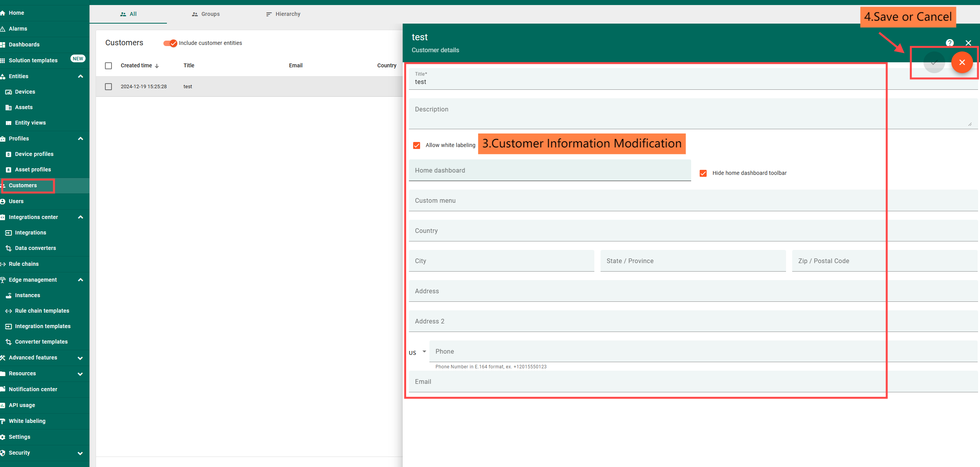
Task: Click the Rule chains sidebar icon
Action: (3, 264)
